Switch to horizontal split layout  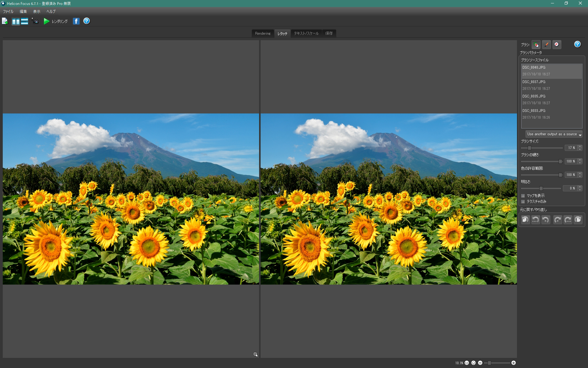coord(24,21)
